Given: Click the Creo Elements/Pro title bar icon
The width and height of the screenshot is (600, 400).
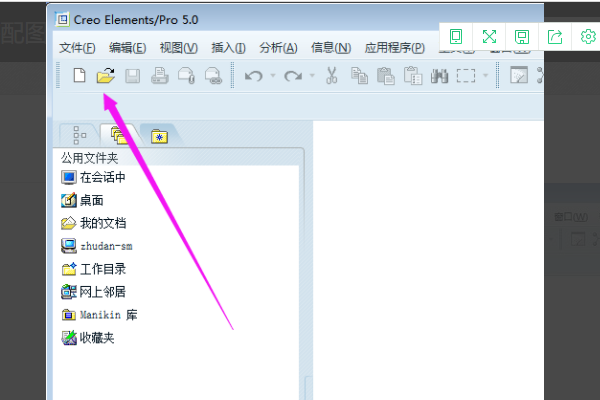Looking at the screenshot, I should point(62,19).
